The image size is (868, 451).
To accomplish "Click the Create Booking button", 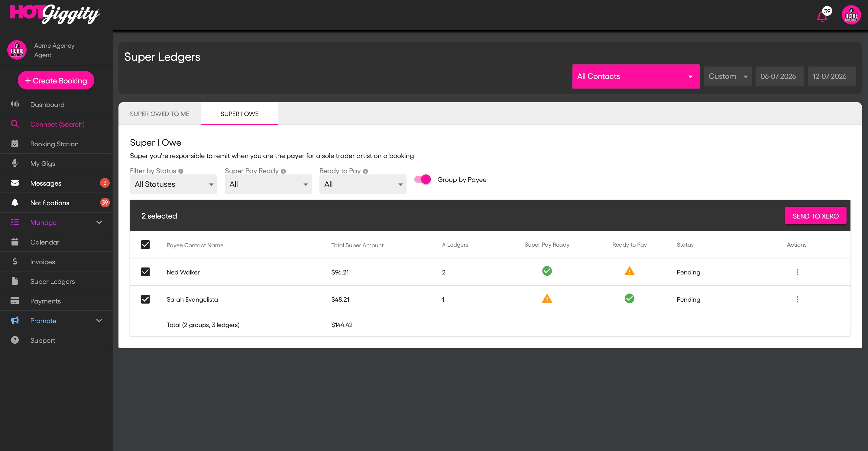I will click(56, 81).
